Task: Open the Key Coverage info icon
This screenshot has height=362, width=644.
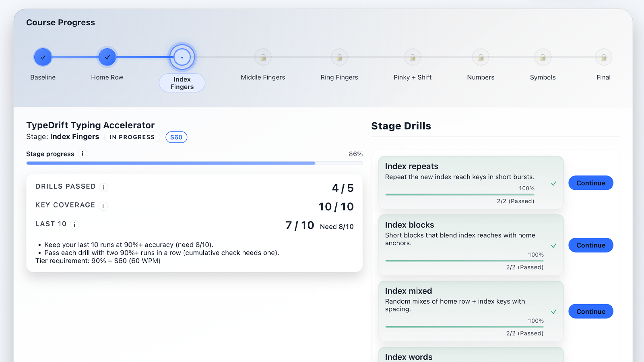Action: [103, 206]
